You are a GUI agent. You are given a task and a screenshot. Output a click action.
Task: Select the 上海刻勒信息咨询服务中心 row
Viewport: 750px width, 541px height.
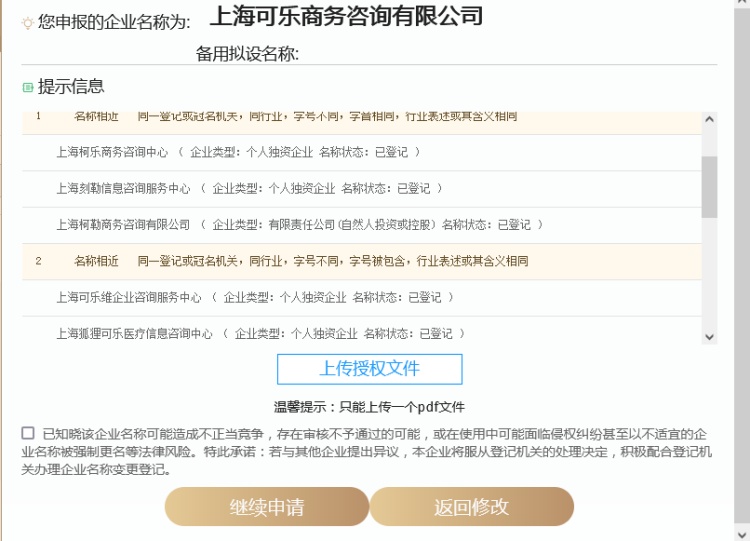point(123,188)
